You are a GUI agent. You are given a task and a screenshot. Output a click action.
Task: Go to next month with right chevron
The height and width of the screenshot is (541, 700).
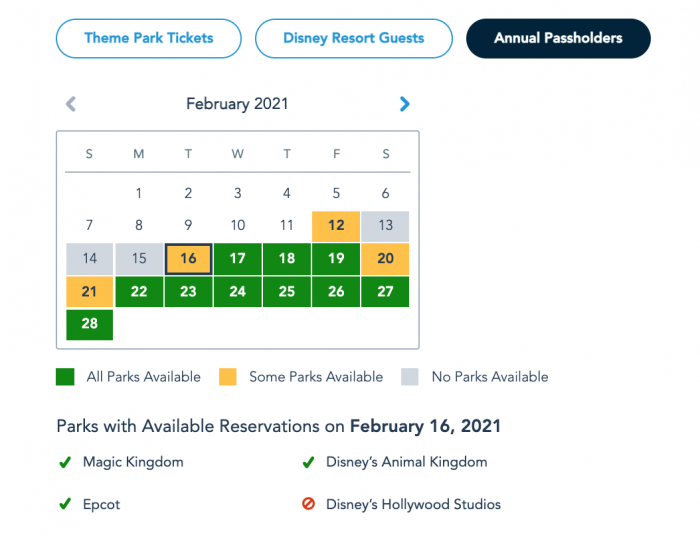pyautogui.click(x=404, y=103)
